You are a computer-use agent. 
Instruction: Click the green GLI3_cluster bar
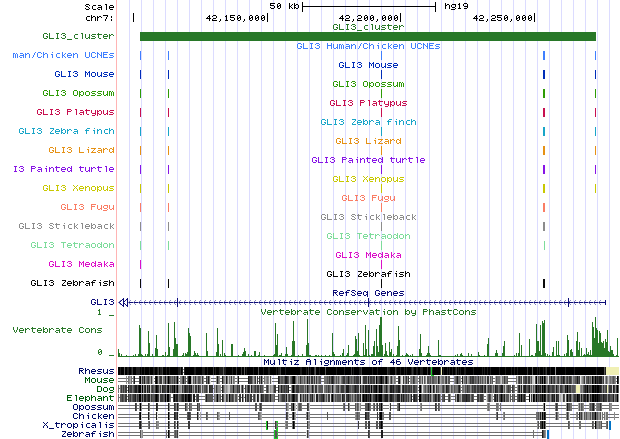(368, 37)
